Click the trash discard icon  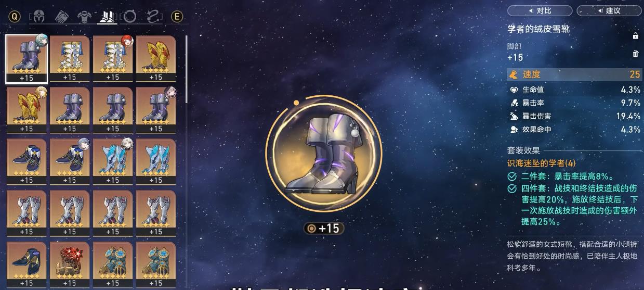click(x=635, y=54)
